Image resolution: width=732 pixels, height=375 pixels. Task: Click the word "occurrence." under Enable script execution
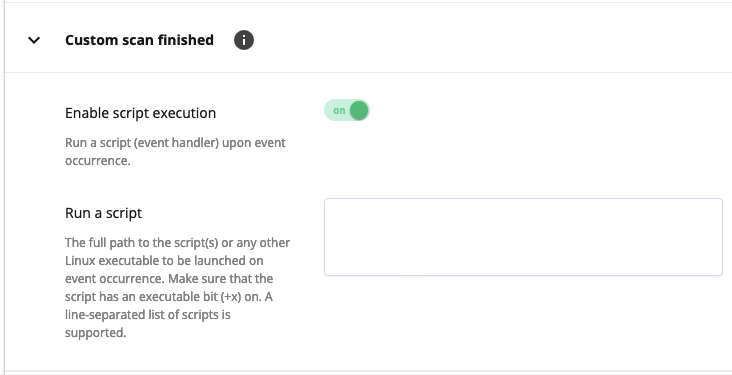[97, 161]
